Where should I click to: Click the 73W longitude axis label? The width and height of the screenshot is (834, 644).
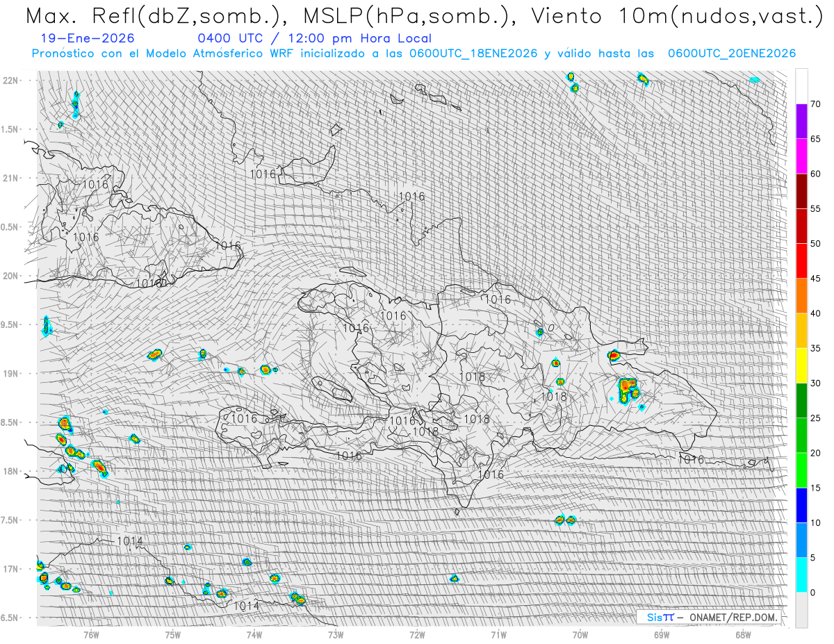coord(336,634)
